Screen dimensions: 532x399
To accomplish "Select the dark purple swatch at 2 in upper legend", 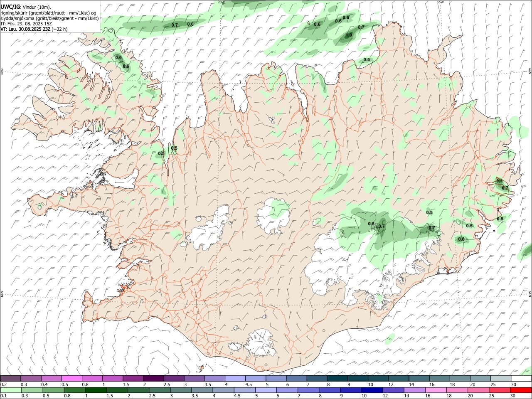I will [153, 379].
